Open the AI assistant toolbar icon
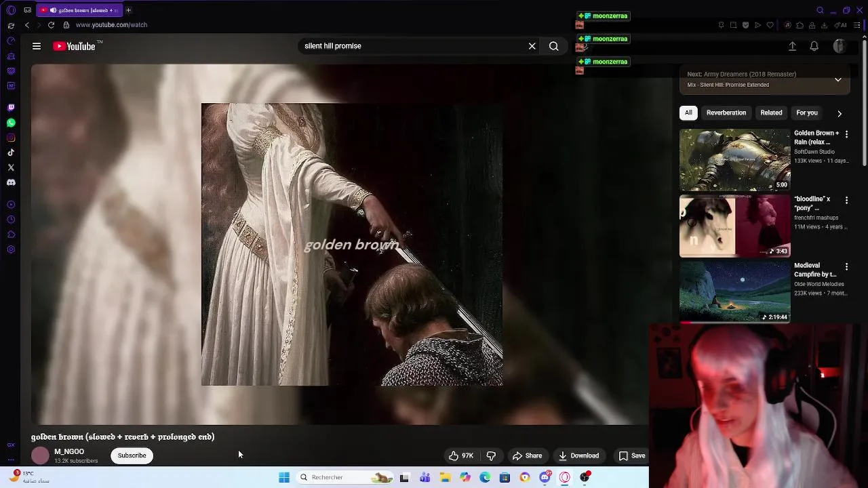 842,25
